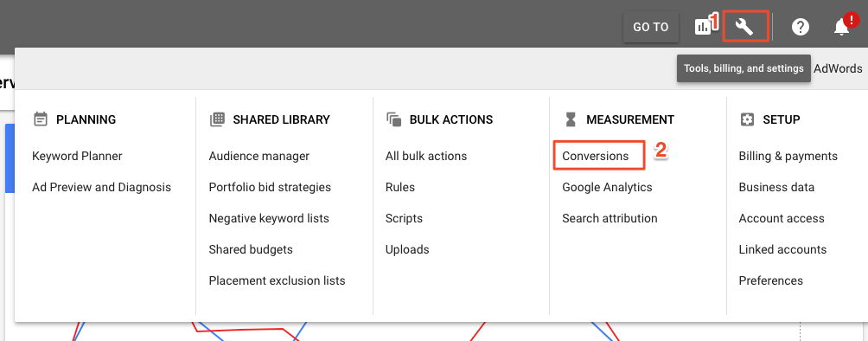Click the Planning calendar icon

tap(41, 119)
